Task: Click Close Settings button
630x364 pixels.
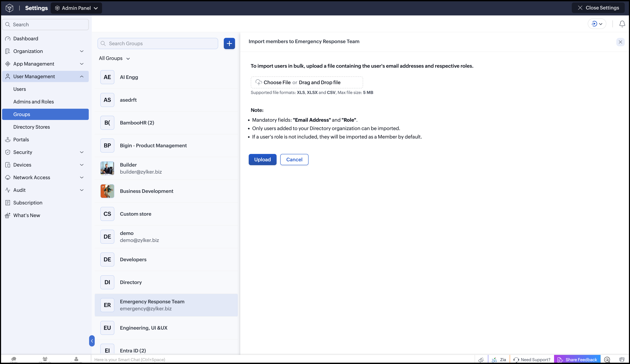Action: pyautogui.click(x=598, y=8)
